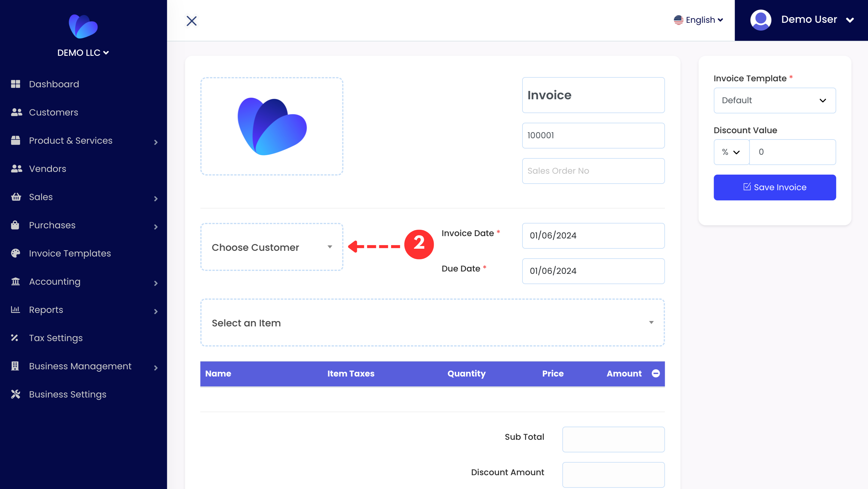This screenshot has width=868, height=489.
Task: Click the Vendors people icon
Action: (16, 169)
